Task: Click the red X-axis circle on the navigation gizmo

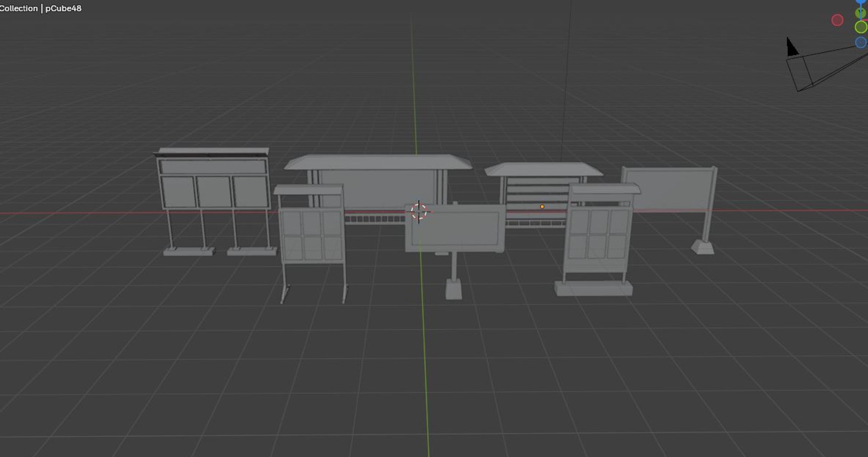Action: click(837, 20)
